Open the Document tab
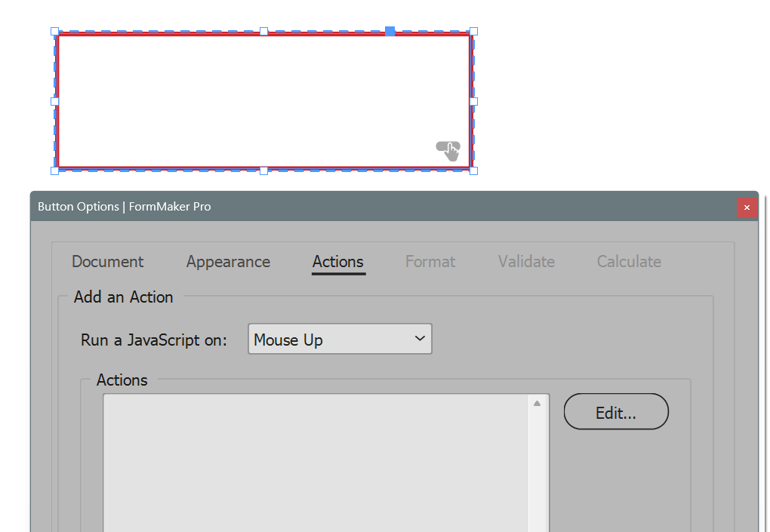Image resolution: width=770 pixels, height=532 pixels. pos(107,262)
